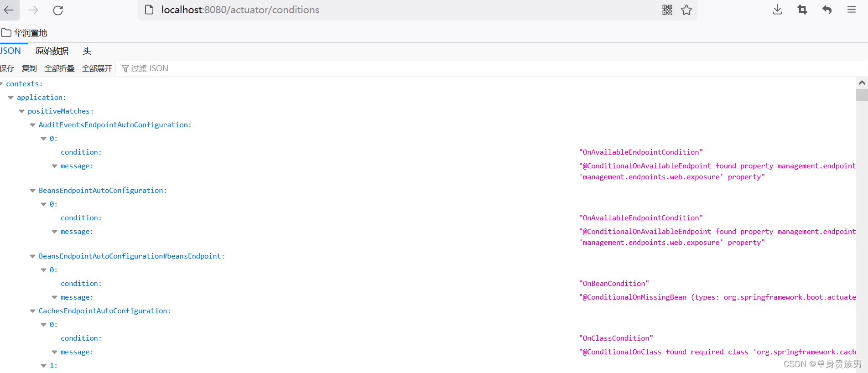Select the "OnBeanCondition" value
The image size is (868, 373).
(x=614, y=284)
